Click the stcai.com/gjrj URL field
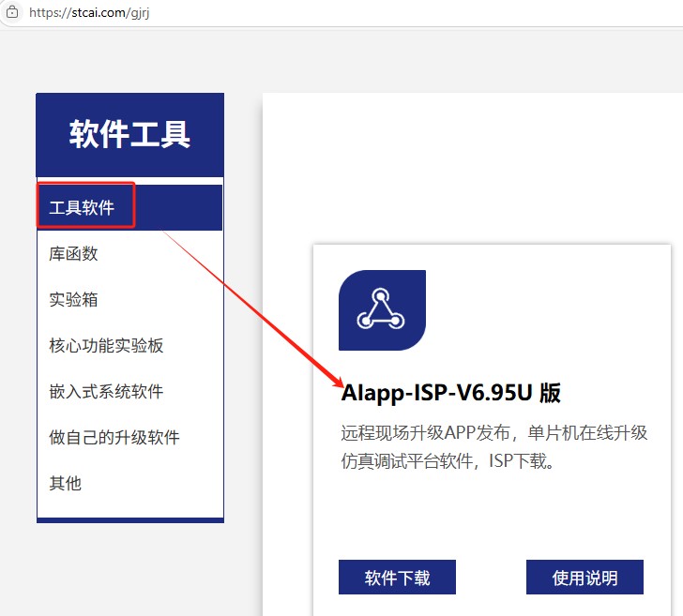The width and height of the screenshot is (683, 616). pyautogui.click(x=89, y=12)
